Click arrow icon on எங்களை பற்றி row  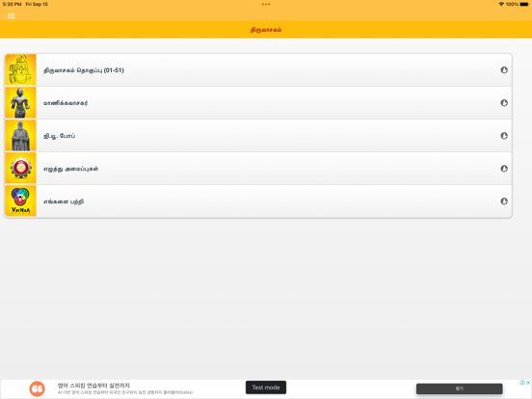pos(504,201)
